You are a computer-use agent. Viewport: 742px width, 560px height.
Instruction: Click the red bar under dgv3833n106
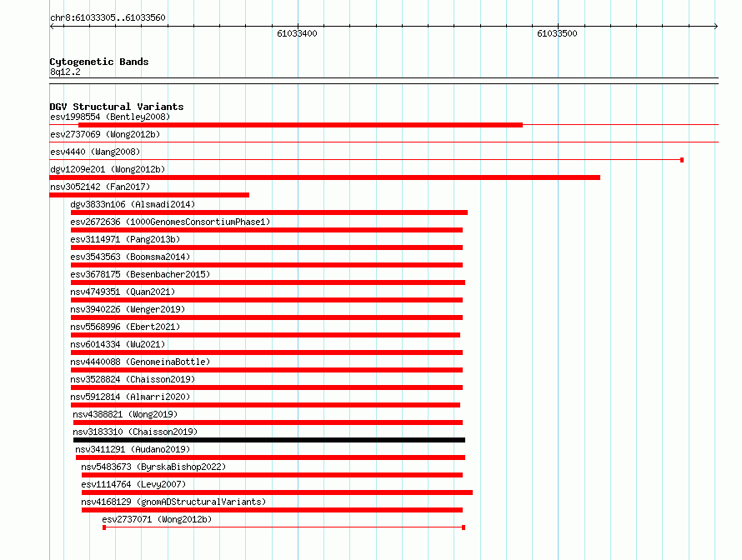pos(268,212)
